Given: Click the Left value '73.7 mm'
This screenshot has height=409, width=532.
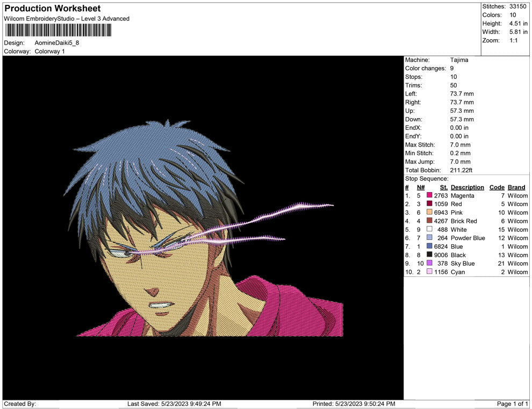Looking at the screenshot, I should coord(462,94).
